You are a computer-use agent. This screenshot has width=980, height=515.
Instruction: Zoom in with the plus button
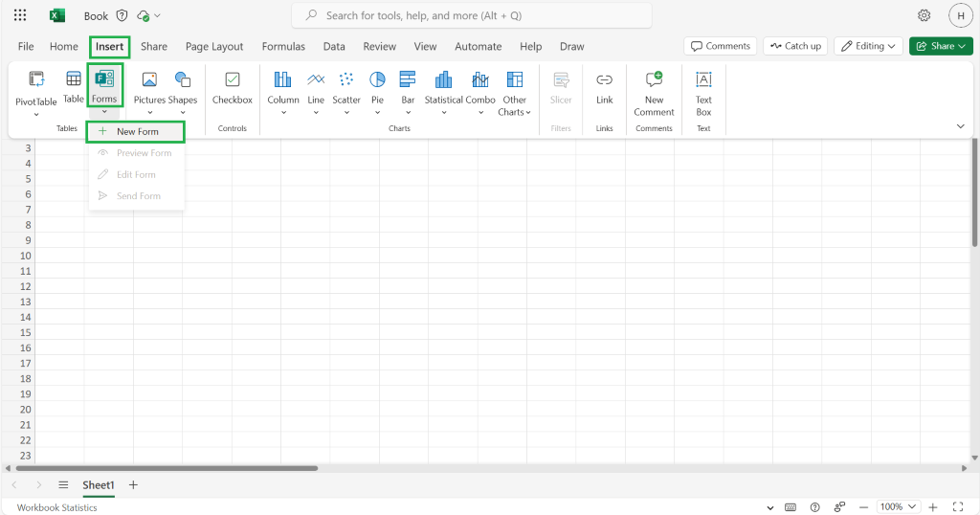click(x=933, y=507)
